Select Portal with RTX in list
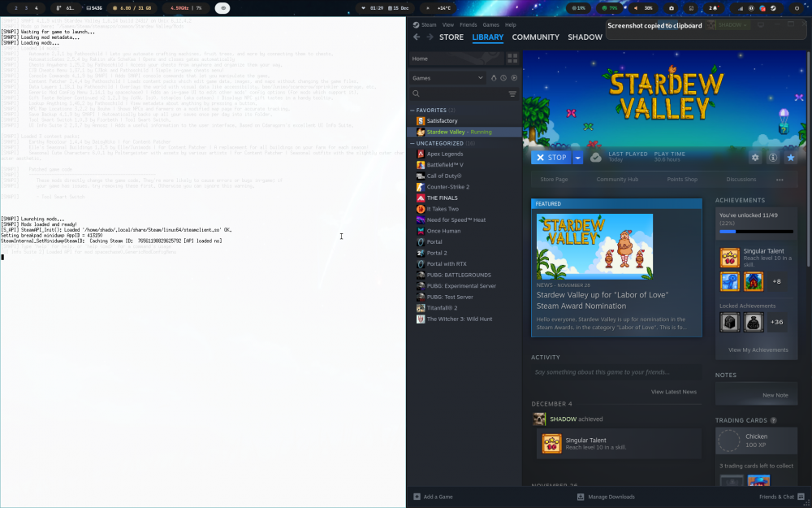This screenshot has height=508, width=812. coord(464,264)
